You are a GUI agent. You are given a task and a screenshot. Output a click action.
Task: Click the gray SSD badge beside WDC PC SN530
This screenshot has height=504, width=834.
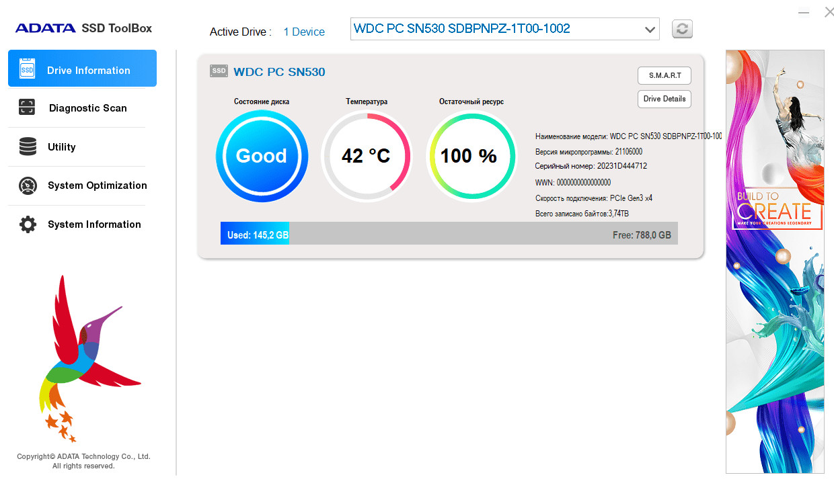pyautogui.click(x=219, y=71)
